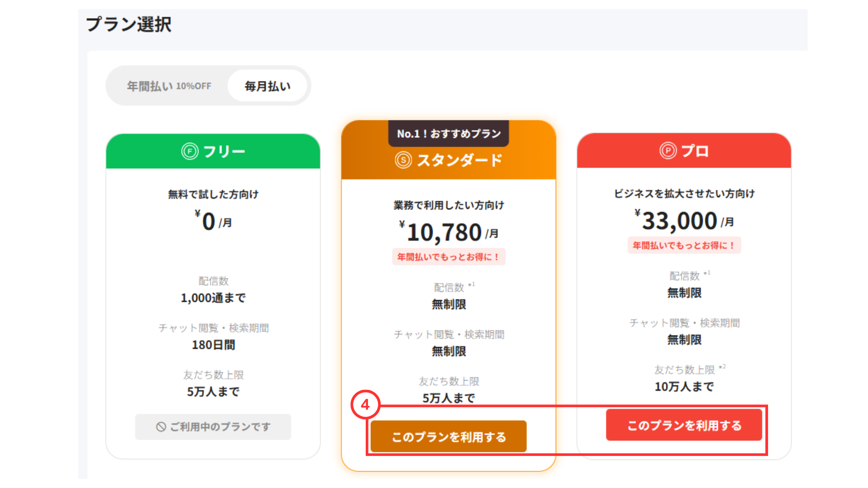Click the Pro plan circled P icon
The height and width of the screenshot is (488, 868).
coord(668,150)
